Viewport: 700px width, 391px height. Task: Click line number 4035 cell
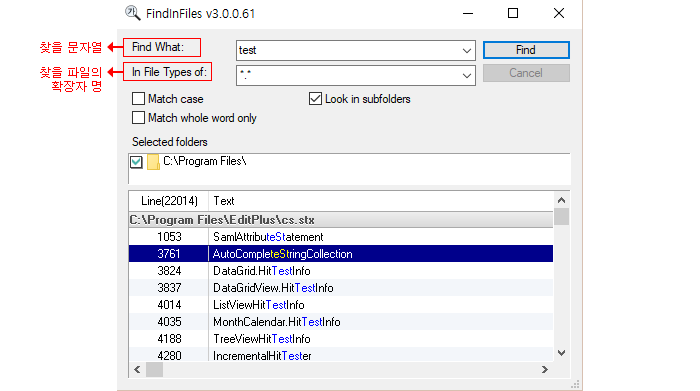pyautogui.click(x=169, y=321)
